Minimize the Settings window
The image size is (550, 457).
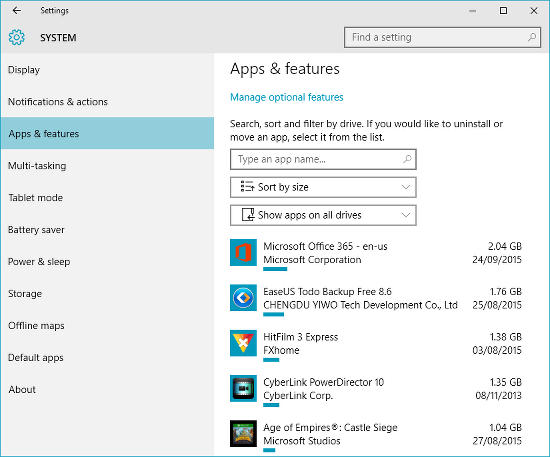472,11
